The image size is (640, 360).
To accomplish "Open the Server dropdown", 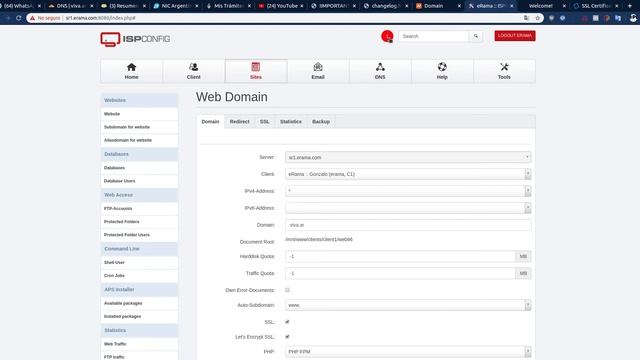I will (x=408, y=157).
